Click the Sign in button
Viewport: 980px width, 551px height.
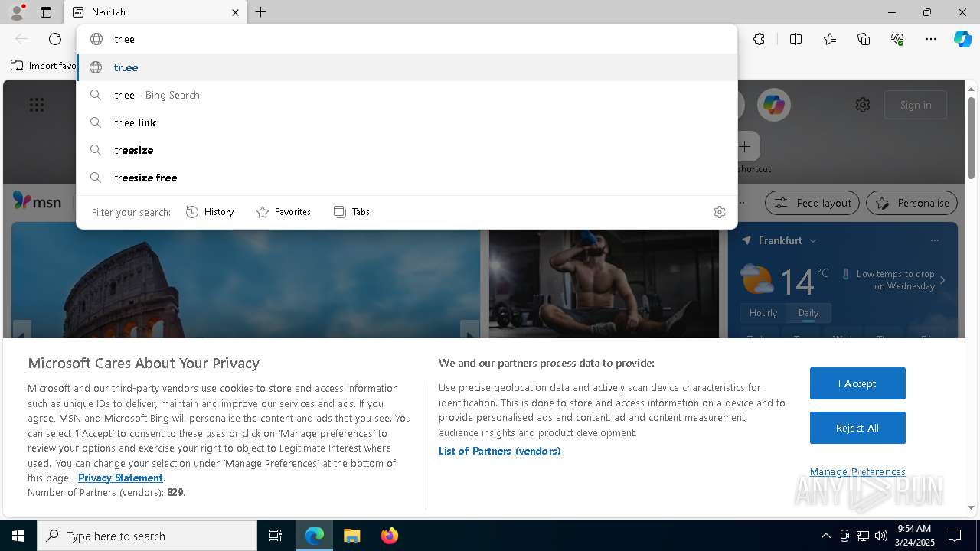tap(916, 105)
